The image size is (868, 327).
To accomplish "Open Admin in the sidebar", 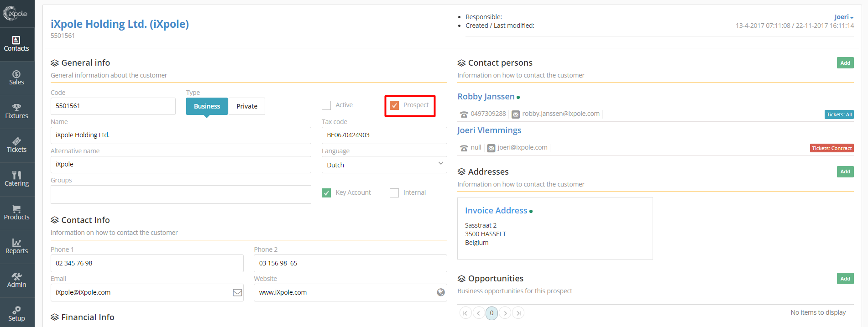I will pyautogui.click(x=17, y=280).
